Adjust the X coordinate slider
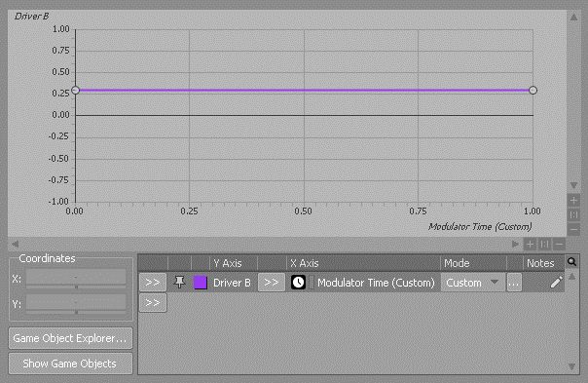The image size is (588, 383). 76,287
